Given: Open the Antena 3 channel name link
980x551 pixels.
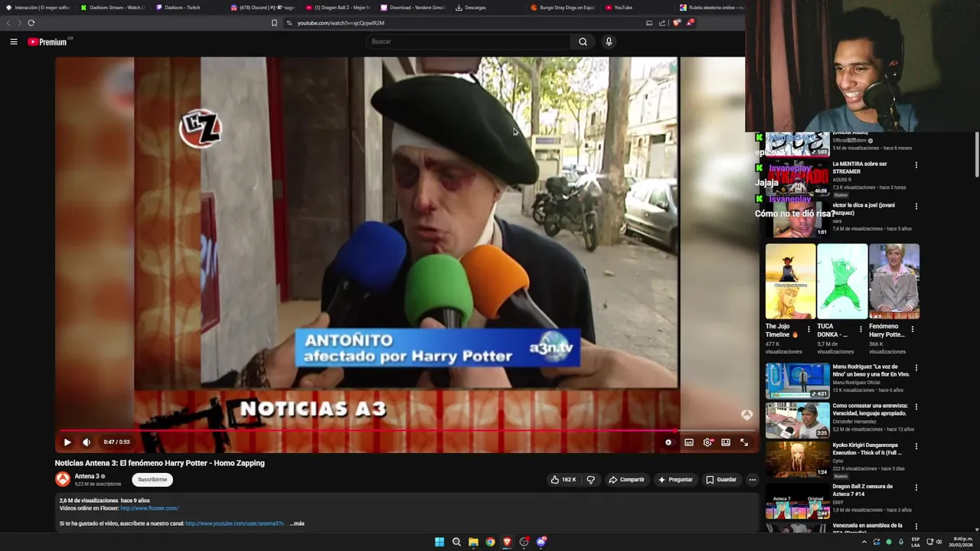Looking at the screenshot, I should (87, 476).
